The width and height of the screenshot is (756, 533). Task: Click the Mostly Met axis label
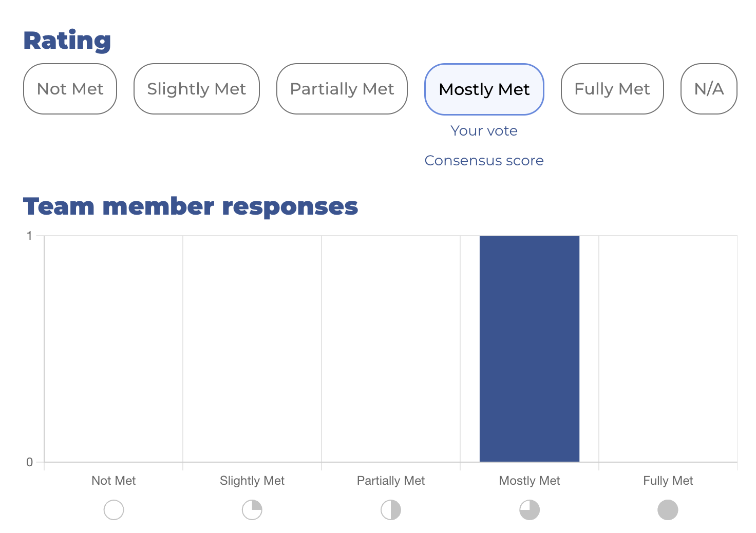pos(530,481)
